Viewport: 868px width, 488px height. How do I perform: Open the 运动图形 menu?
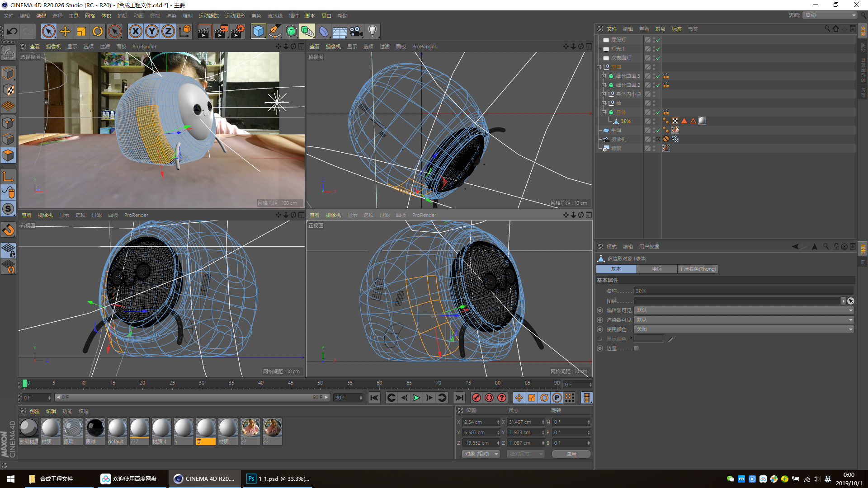click(x=235, y=16)
